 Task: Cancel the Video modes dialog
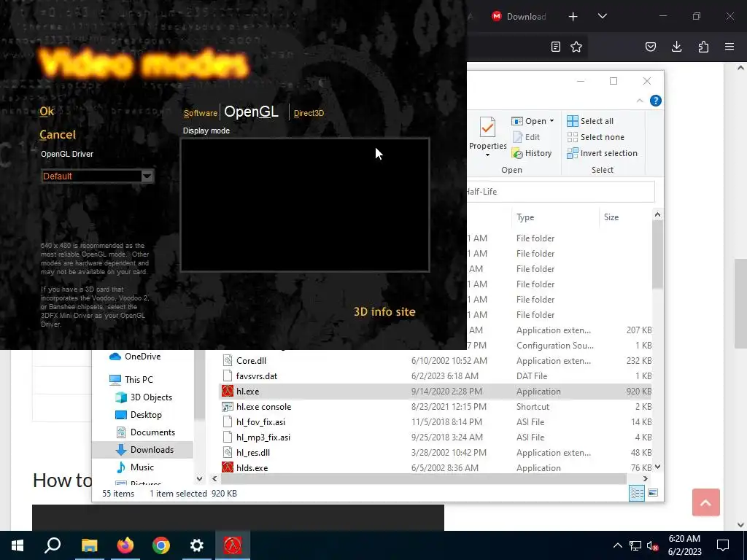(58, 135)
